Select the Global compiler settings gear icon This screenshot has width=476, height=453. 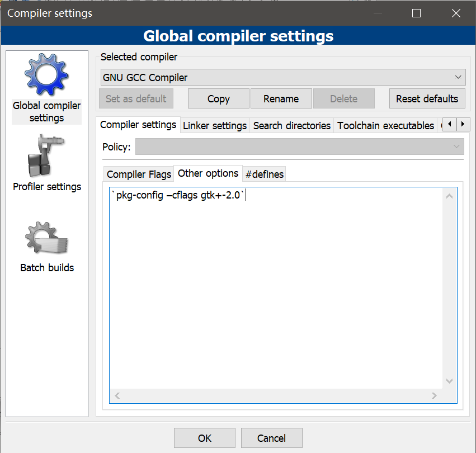pos(46,75)
